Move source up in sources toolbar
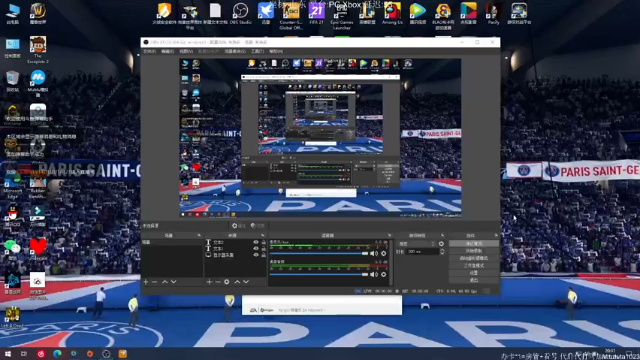Screen dimensions: 640x360 (237, 282)
